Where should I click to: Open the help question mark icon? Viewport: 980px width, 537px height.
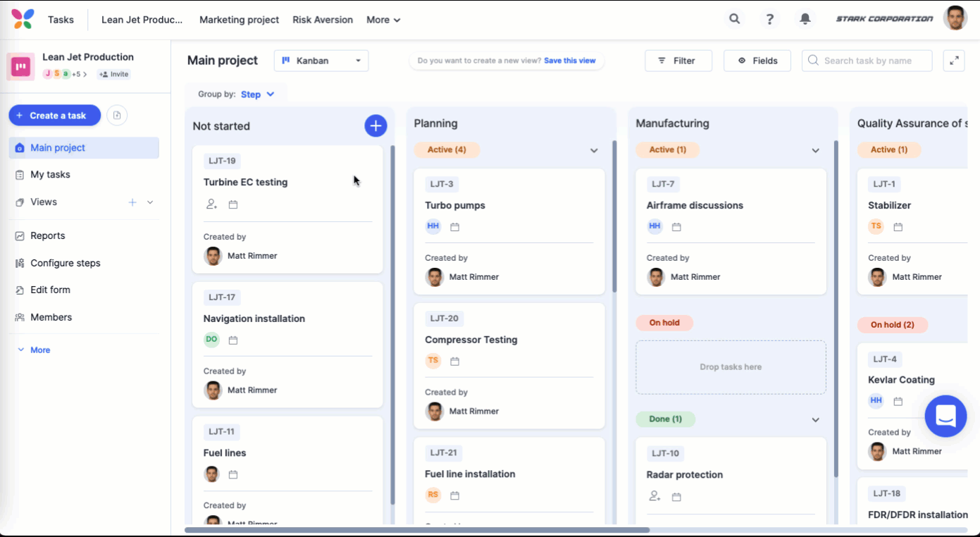(x=770, y=19)
